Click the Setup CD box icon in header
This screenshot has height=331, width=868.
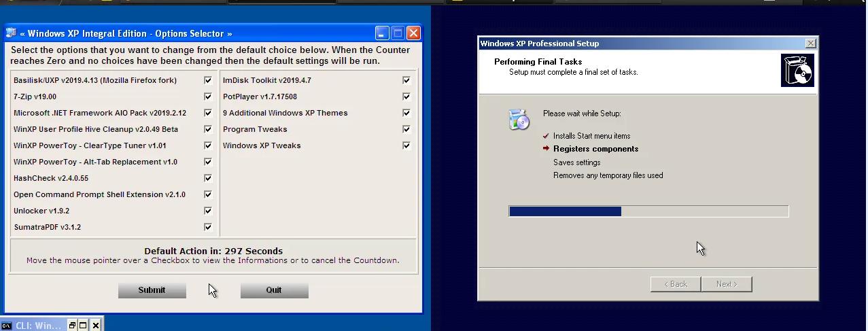[x=797, y=71]
